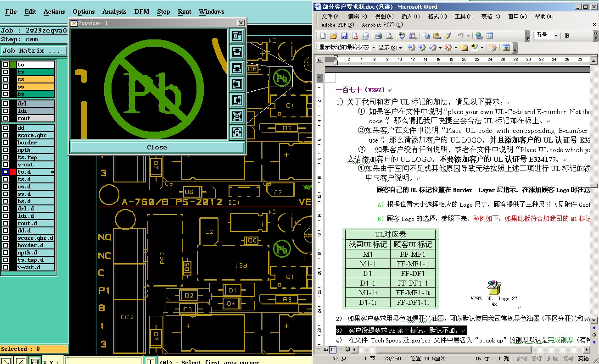Click the Insert Comment yellow note icon
Image resolution: width=599 pixels, height=364 pixels.
pos(464,48)
